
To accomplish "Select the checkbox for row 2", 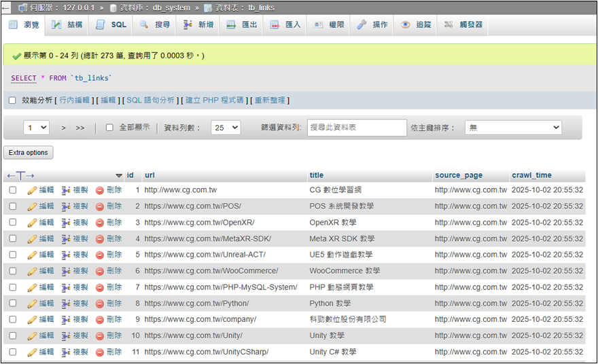I will click(12, 206).
